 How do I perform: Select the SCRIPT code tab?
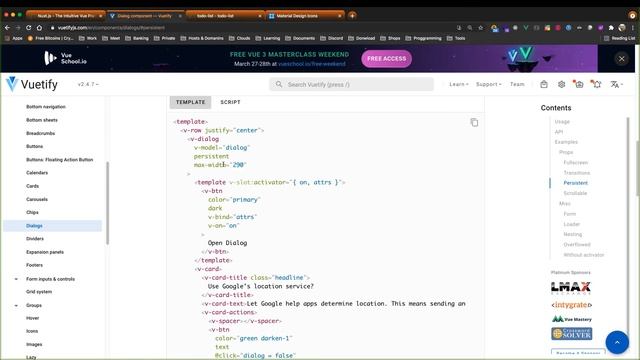click(x=230, y=102)
